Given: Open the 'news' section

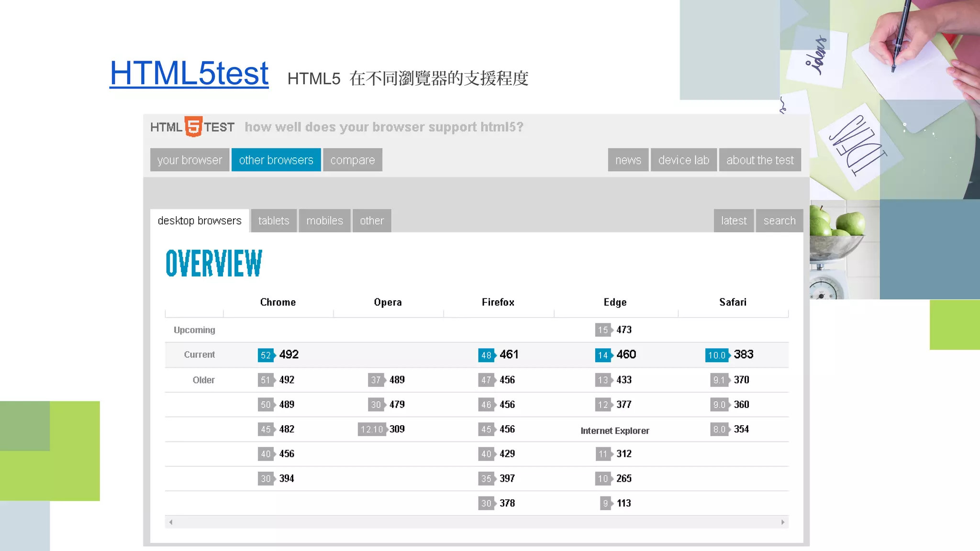Looking at the screenshot, I should click(x=628, y=160).
